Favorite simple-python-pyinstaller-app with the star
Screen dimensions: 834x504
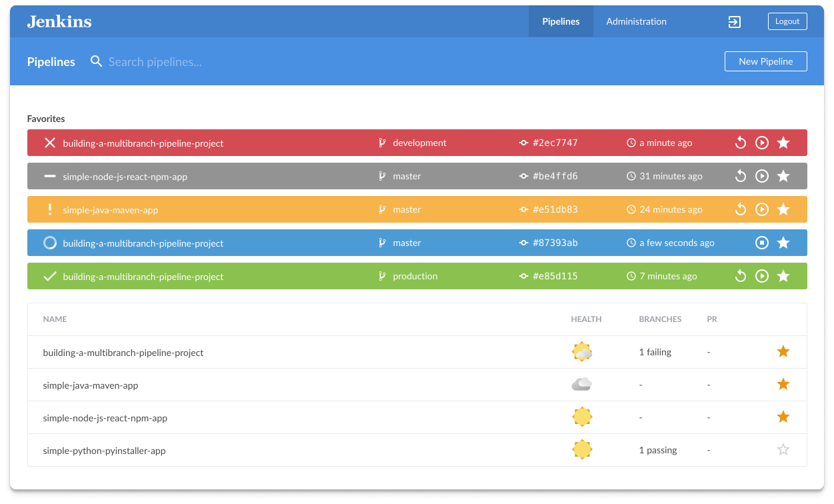783,449
